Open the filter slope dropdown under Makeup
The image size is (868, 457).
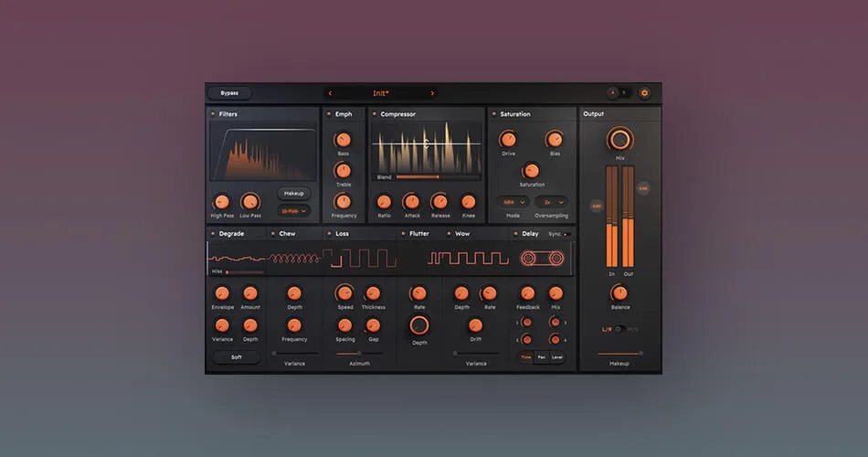(293, 211)
